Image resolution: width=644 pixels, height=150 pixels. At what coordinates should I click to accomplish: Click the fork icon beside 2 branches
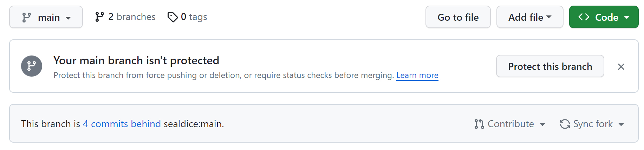99,17
